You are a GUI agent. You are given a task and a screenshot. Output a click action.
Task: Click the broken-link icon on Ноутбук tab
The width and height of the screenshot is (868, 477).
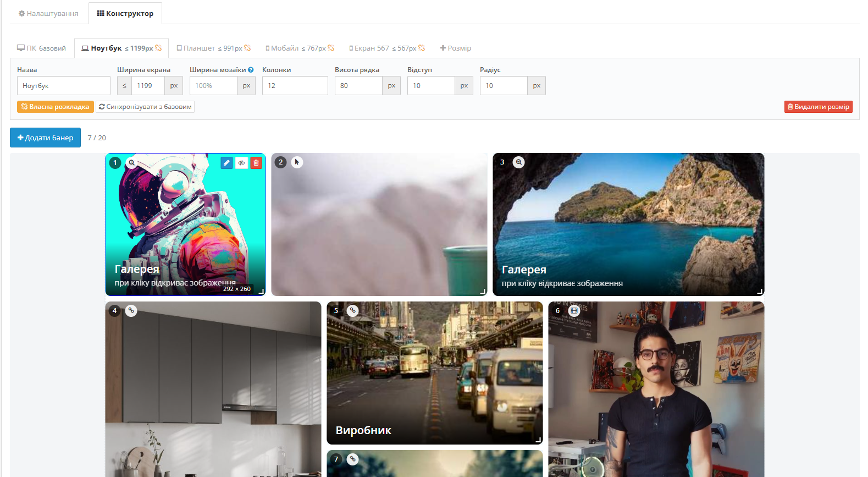click(158, 48)
